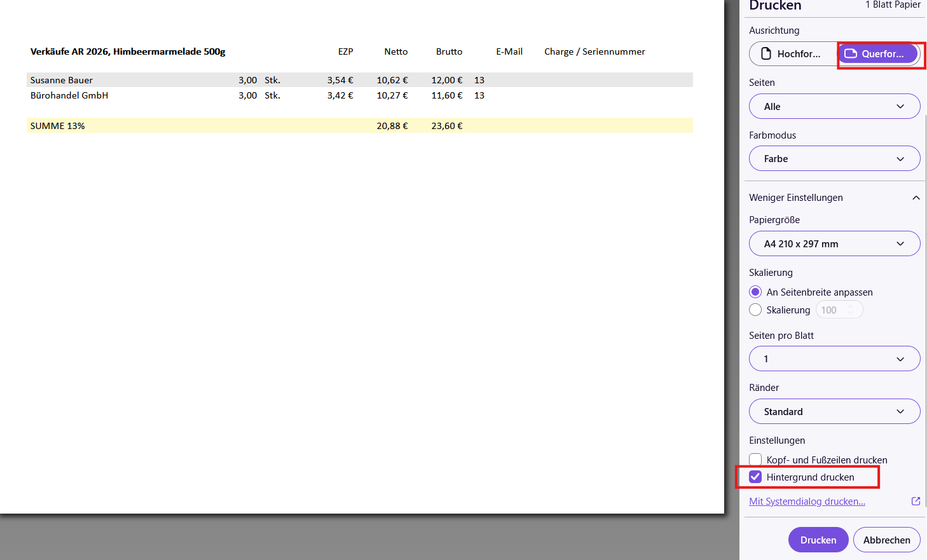Click the total Netto value 20,88 €
Viewport: 927px width, 560px height.
click(392, 126)
